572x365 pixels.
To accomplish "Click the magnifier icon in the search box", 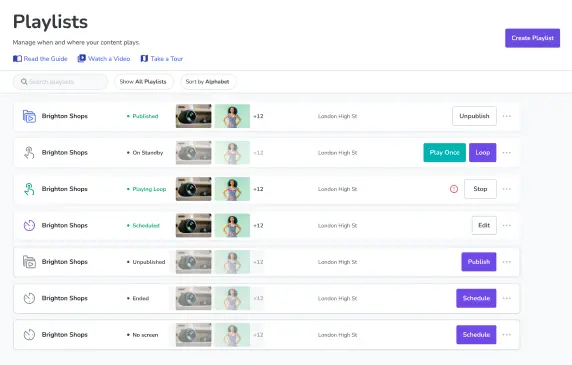I will point(24,82).
